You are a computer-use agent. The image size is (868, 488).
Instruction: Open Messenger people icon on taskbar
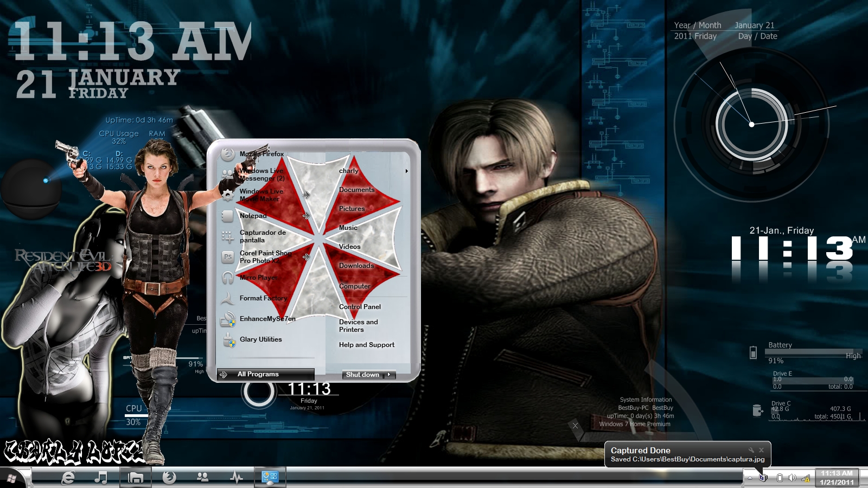pos(203,478)
